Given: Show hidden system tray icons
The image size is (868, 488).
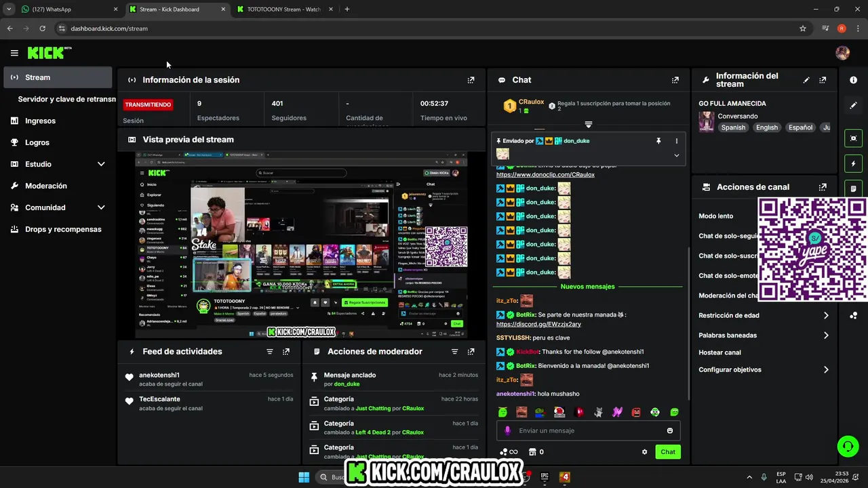Looking at the screenshot, I should pos(749,477).
